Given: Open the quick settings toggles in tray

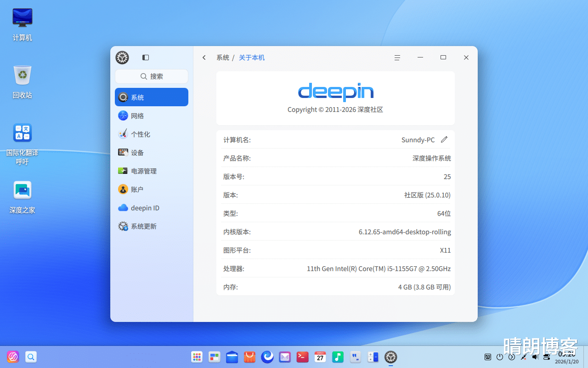Looking at the screenshot, I should (547, 357).
